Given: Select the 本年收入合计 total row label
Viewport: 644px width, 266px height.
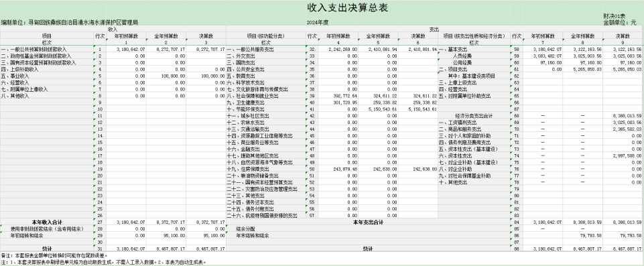Looking at the screenshot, I should [x=47, y=222].
